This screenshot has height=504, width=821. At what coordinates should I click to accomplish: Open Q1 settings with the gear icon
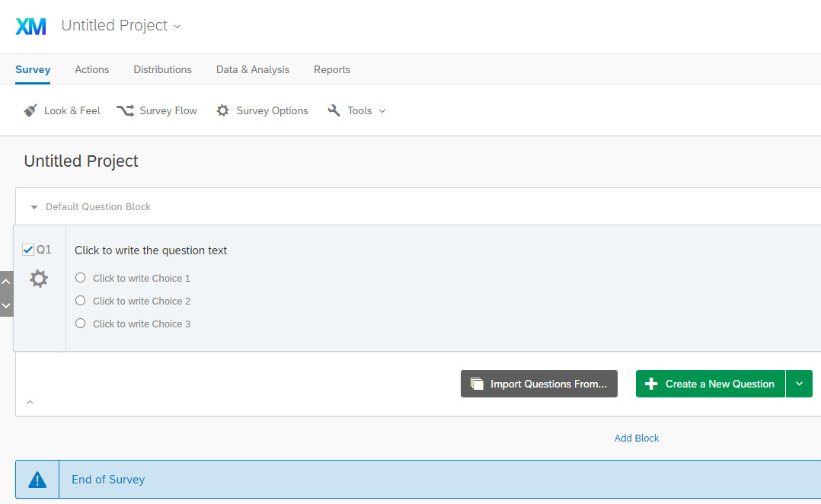tap(38, 278)
